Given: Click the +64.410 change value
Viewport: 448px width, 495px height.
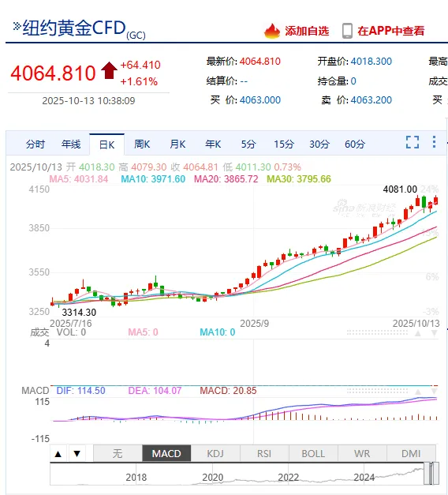Looking at the screenshot, I should 140,65.
